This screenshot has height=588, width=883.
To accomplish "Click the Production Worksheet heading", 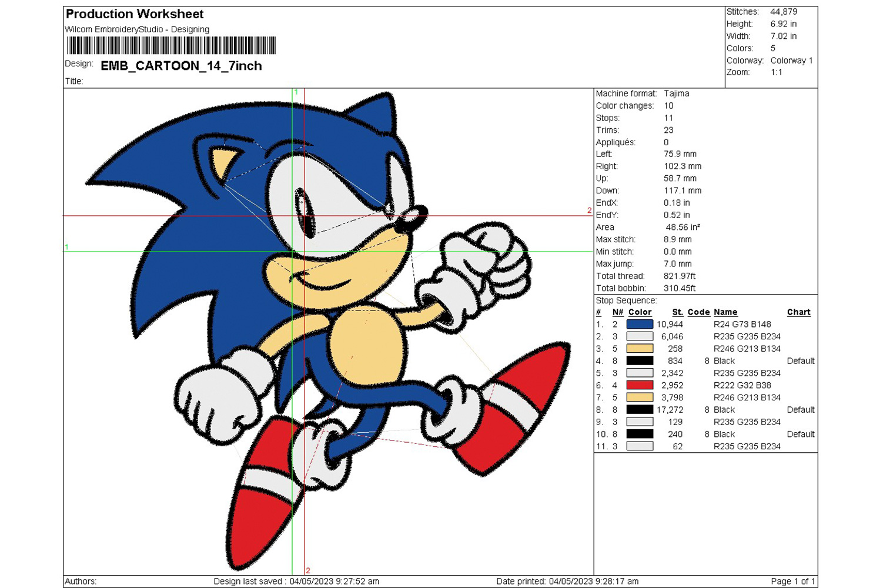I will pos(135,14).
